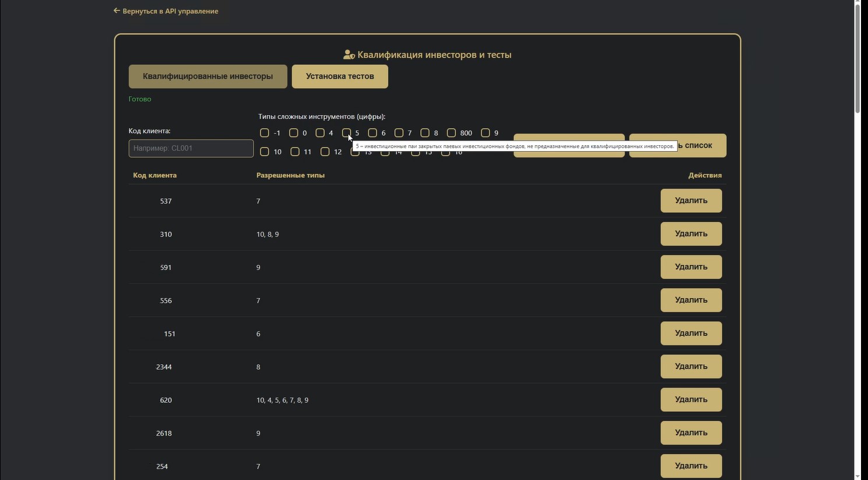
Task: Switch to the Установка тестов tab
Action: click(x=340, y=76)
